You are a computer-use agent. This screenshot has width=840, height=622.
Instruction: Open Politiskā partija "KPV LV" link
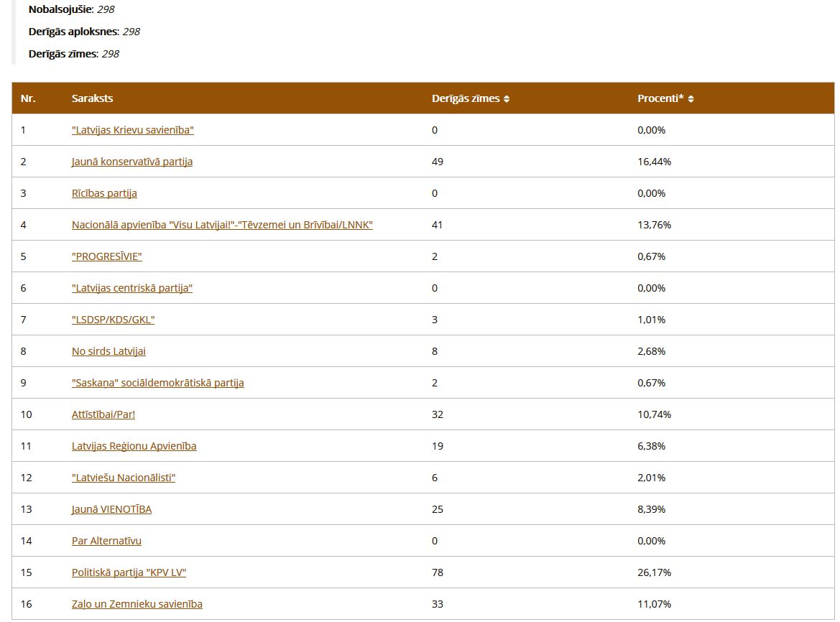pyautogui.click(x=129, y=572)
